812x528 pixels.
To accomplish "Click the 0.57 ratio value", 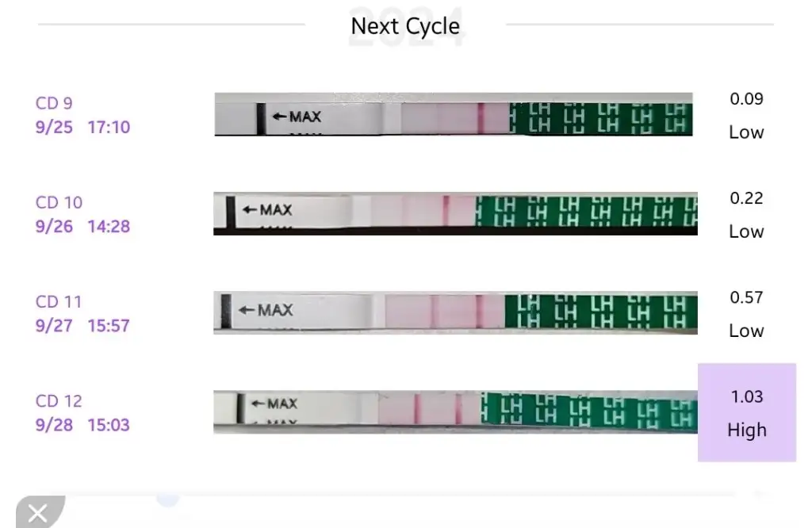I will click(746, 297).
